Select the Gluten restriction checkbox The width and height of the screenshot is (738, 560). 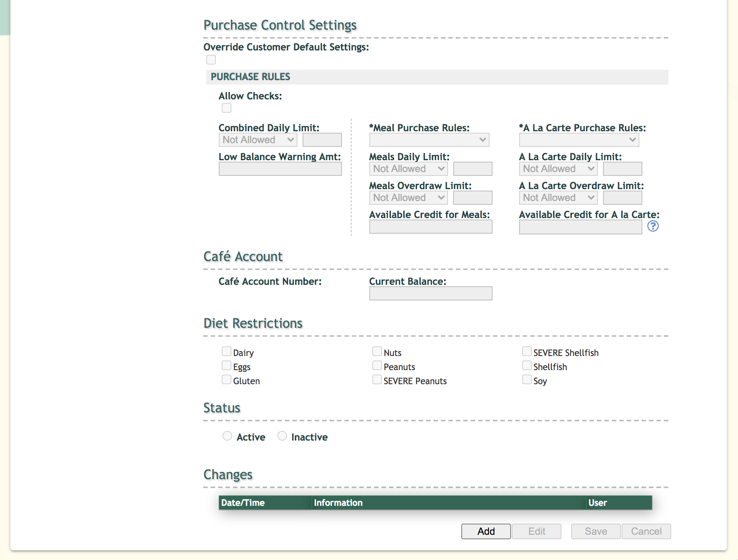click(226, 379)
